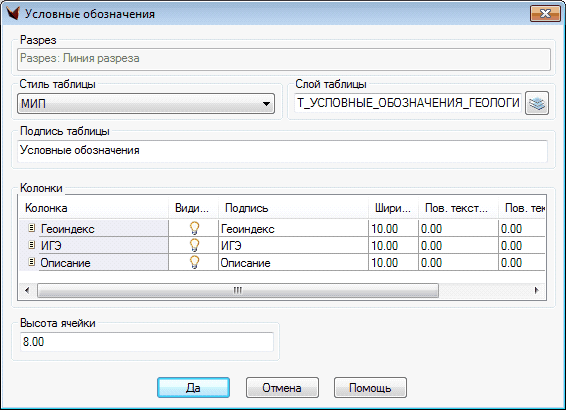Image resolution: width=566 pixels, height=410 pixels.
Task: Toggle visibility lightbulb for ИГЭ row
Action: (194, 245)
